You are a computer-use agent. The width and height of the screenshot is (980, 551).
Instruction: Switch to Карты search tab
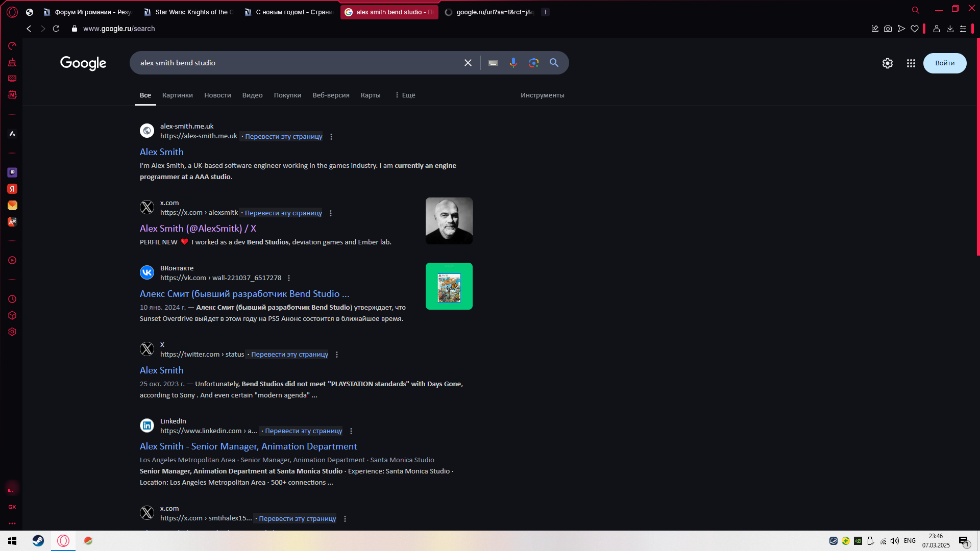(x=371, y=95)
